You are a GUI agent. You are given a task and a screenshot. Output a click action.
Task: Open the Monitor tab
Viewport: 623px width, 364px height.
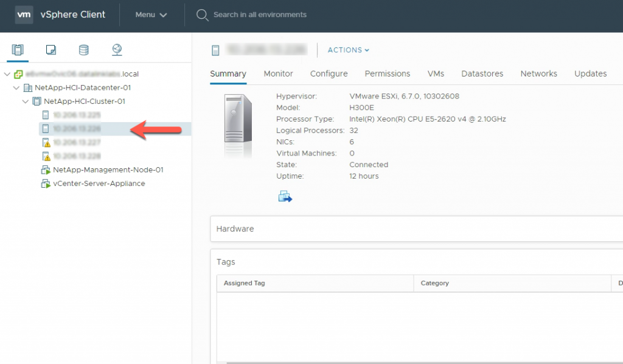pyautogui.click(x=278, y=74)
